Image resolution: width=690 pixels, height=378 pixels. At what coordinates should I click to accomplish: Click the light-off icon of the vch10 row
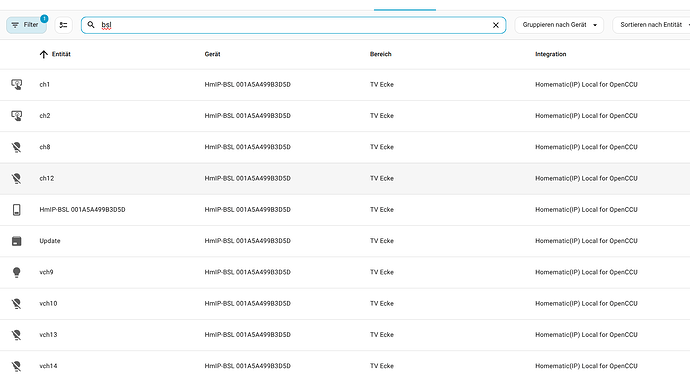tap(16, 303)
